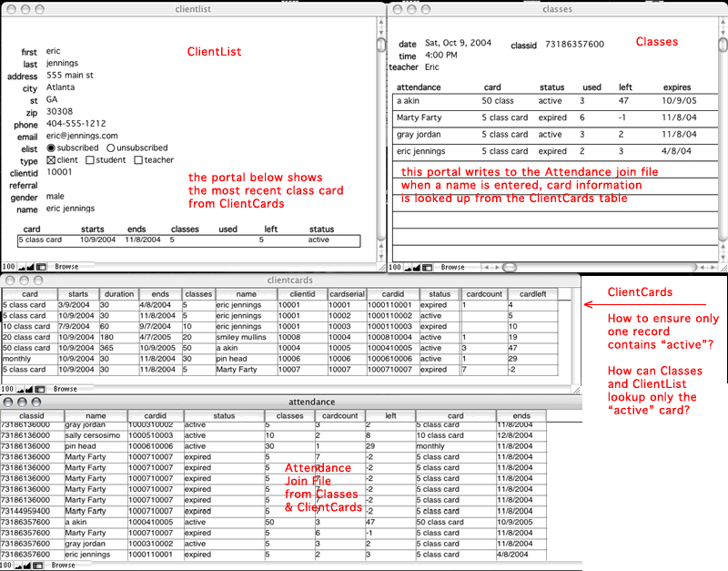Click the 100 zoom level in clientlist window
This screenshot has height=571, width=728.
(9, 267)
